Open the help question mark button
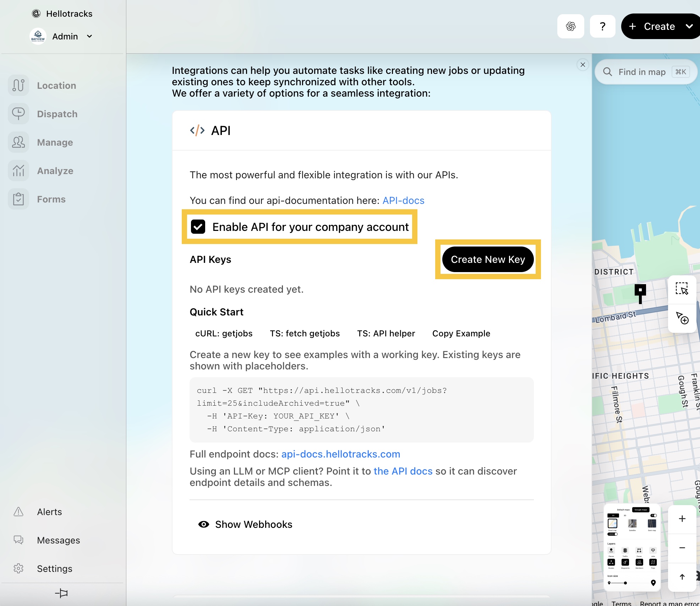This screenshot has width=700, height=606. coord(602,26)
